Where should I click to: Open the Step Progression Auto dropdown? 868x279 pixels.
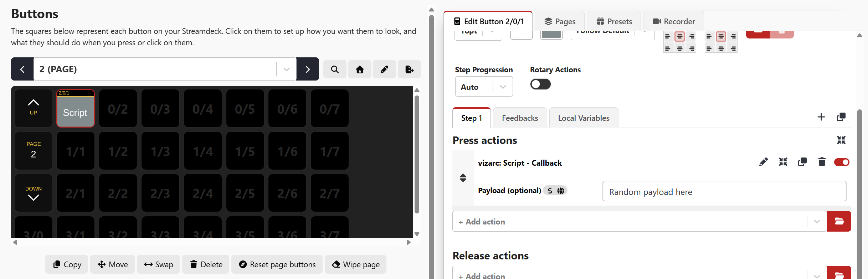[484, 87]
